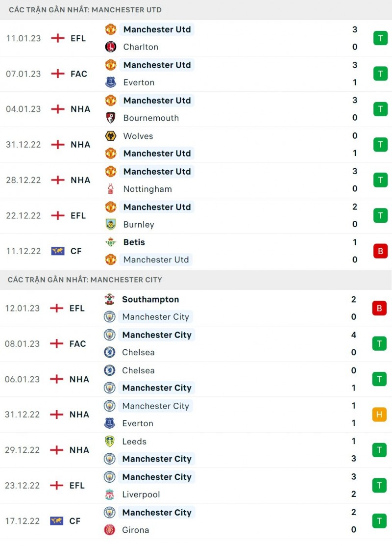Image resolution: width=392 pixels, height=546 pixels.
Task: Click the Liverpool club crest icon
Action: point(109,494)
